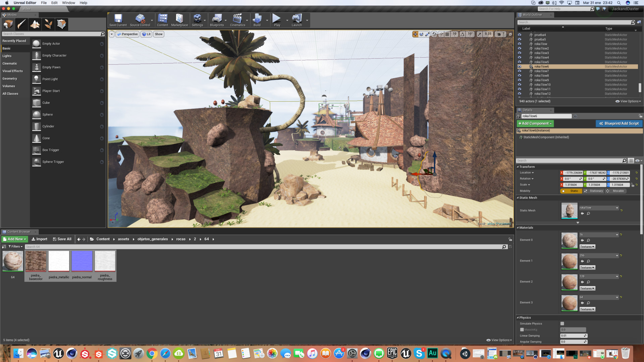
Task: Click Import button in Content Browser
Action: pos(39,239)
